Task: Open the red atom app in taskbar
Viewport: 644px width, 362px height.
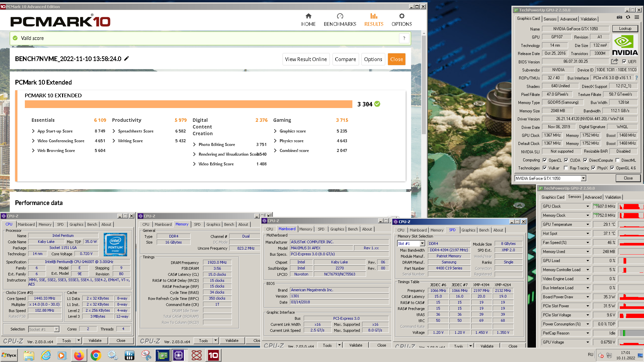Action: pyautogui.click(x=196, y=355)
